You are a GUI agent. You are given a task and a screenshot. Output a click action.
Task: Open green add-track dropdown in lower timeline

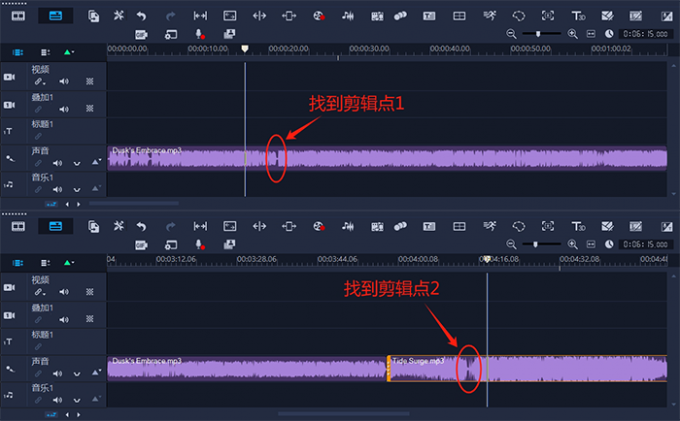pos(69,263)
